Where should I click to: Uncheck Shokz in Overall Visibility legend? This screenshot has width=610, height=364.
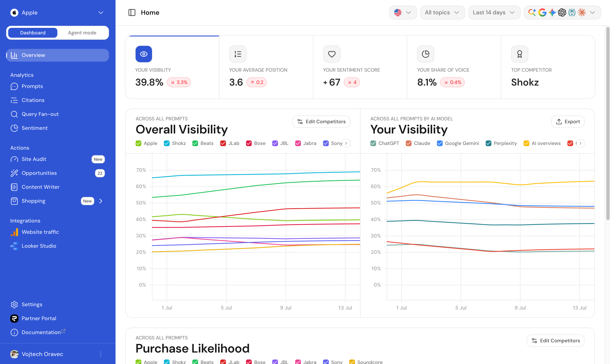coord(167,143)
